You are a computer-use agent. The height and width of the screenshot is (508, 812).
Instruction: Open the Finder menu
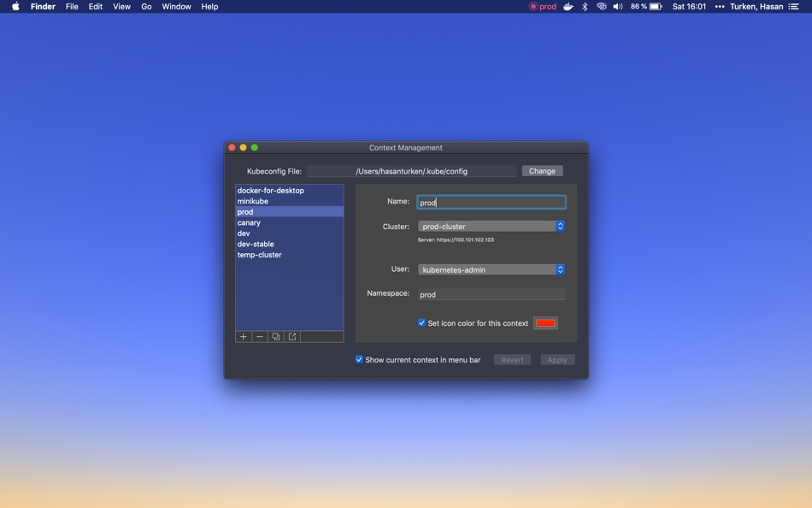click(43, 7)
